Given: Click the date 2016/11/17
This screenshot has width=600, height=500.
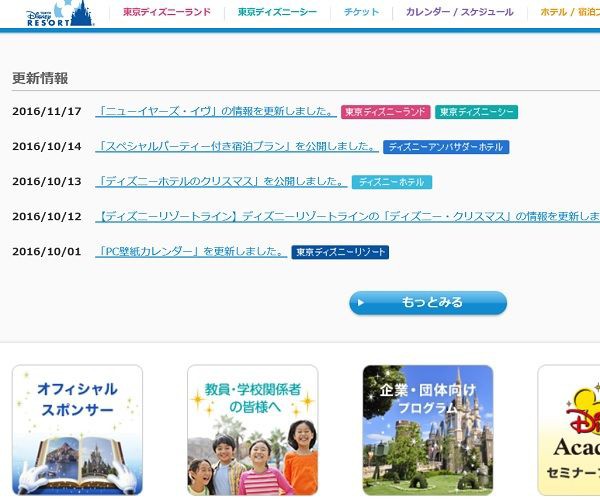Looking at the screenshot, I should 47,111.
